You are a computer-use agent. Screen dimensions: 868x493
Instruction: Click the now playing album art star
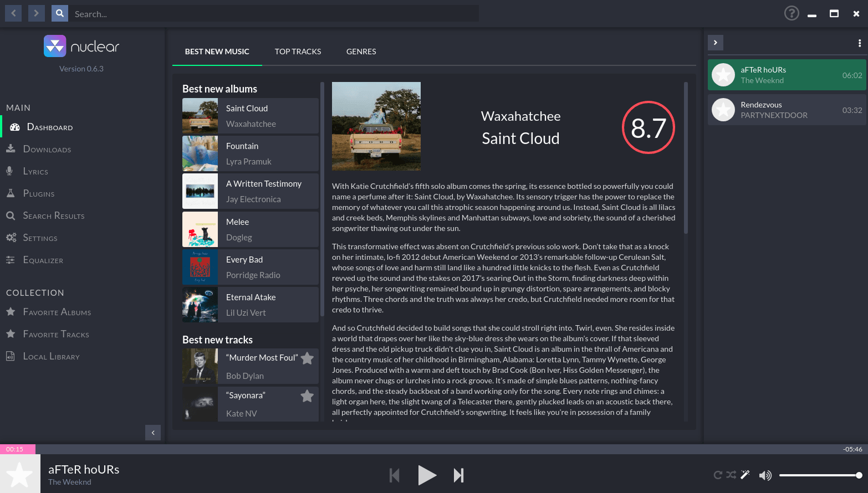tap(20, 474)
